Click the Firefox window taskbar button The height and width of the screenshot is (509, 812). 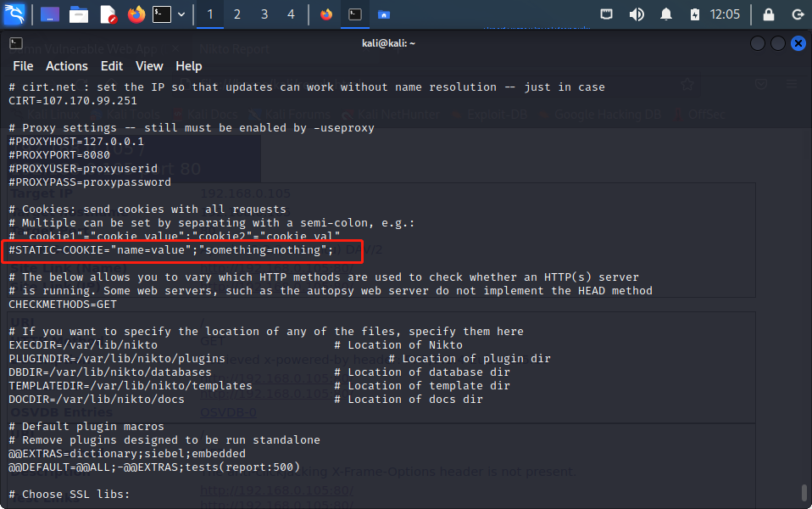(x=326, y=14)
